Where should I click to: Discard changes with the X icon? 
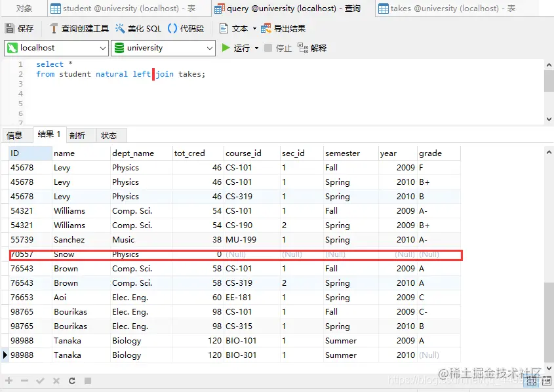(x=56, y=381)
